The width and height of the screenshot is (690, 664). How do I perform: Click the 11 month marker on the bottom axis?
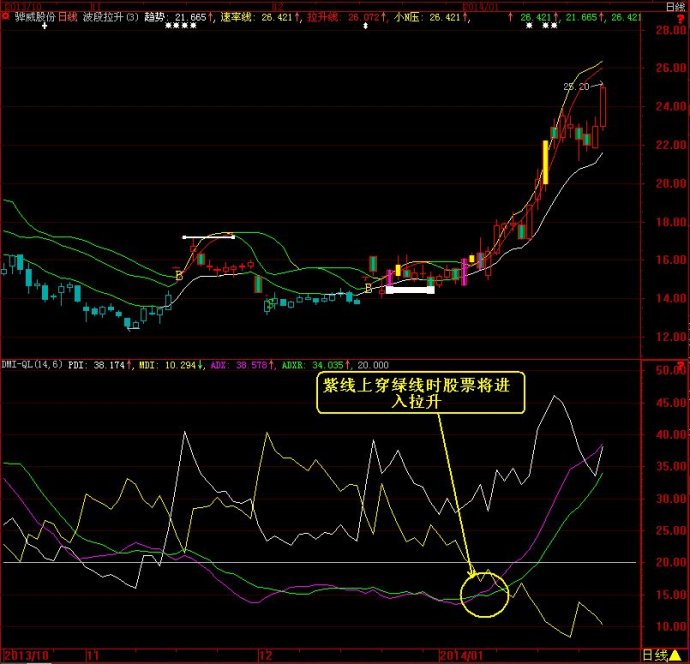tap(93, 656)
